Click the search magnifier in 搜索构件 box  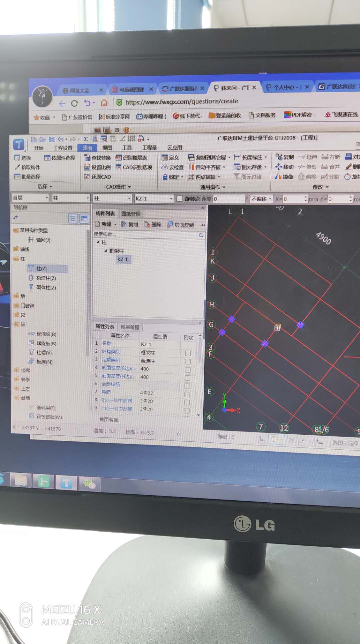201,235
